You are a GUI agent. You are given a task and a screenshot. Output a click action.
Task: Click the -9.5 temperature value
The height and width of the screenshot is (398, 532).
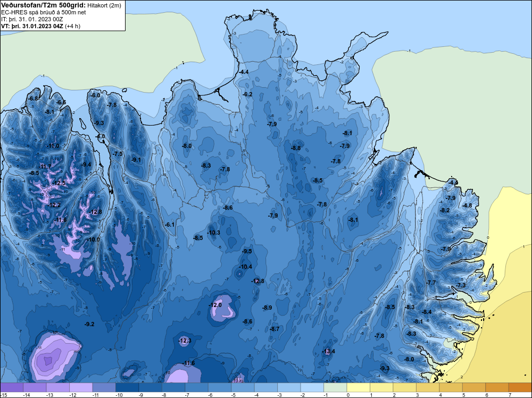(x=247, y=252)
